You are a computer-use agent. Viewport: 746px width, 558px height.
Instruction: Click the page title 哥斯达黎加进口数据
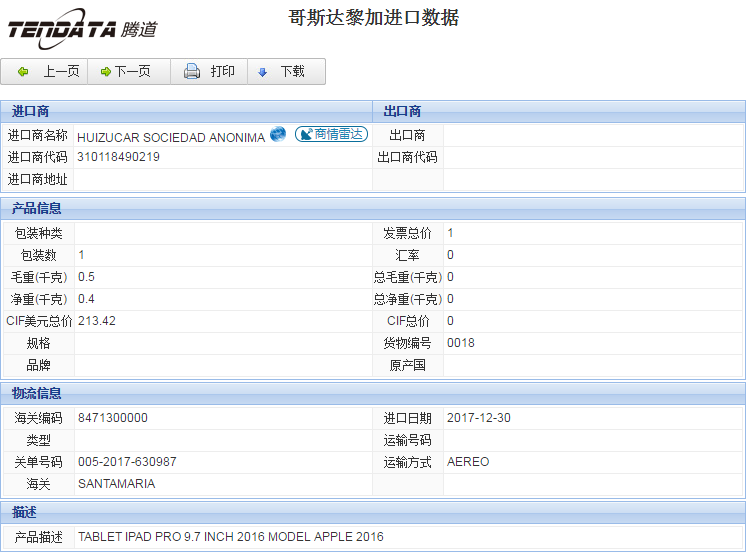point(373,18)
